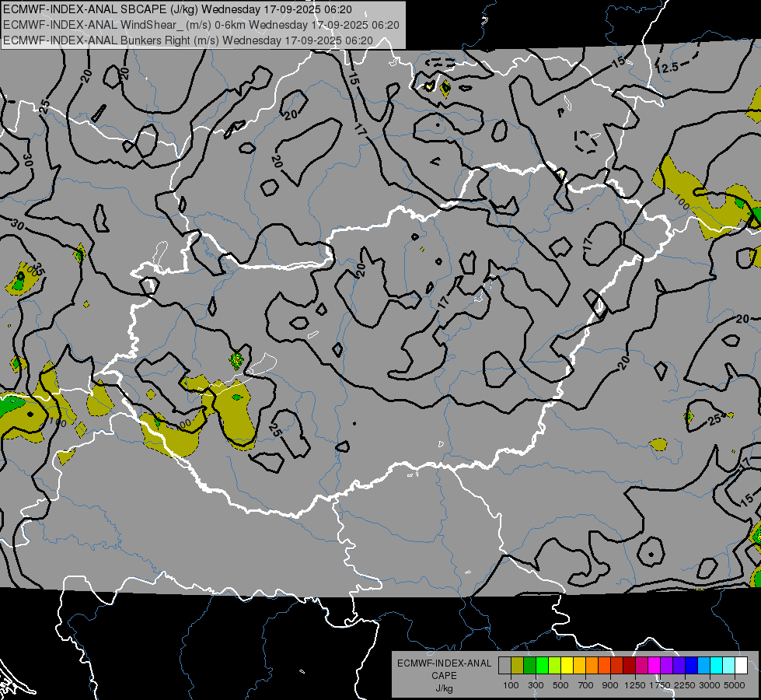
Task: Select the pure yellow legend swatch
Action: pos(567,666)
